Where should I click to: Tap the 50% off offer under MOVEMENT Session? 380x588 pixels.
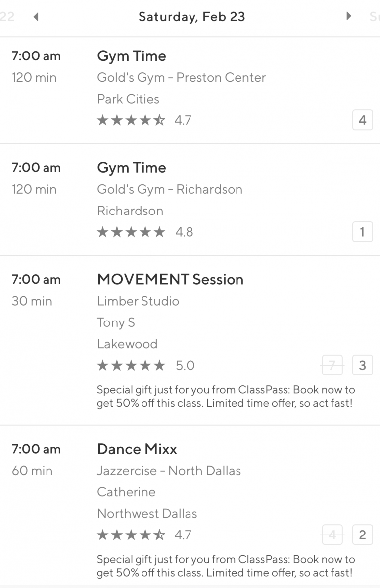[x=226, y=397]
